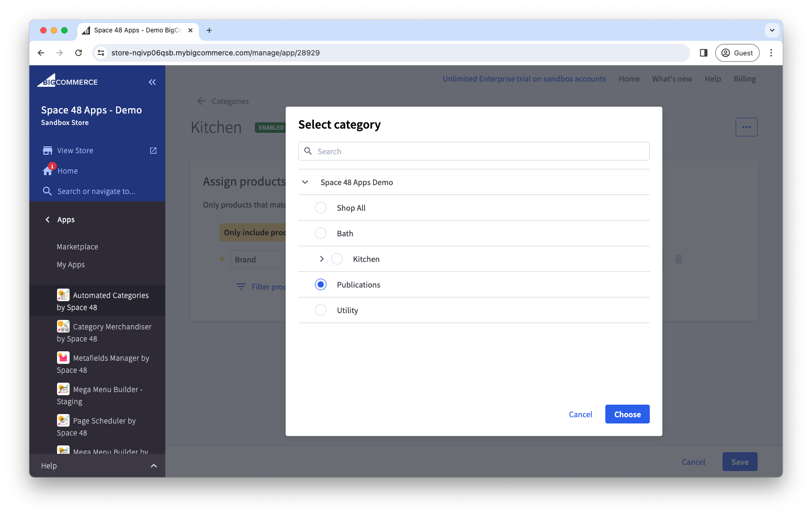Open Page Scheduler by Space 48

(x=96, y=427)
